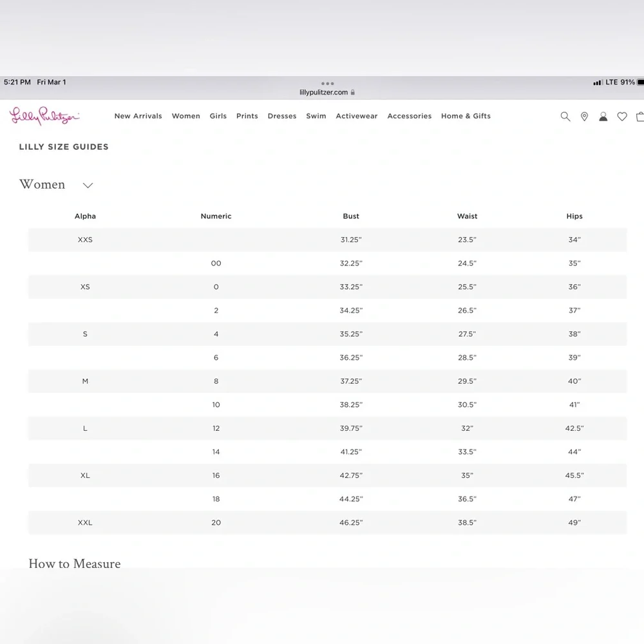644x644 pixels.
Task: Open the Dresses navigation item
Action: tap(282, 116)
